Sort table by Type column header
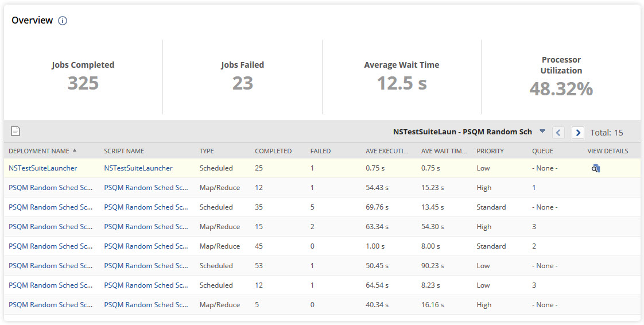 point(207,151)
